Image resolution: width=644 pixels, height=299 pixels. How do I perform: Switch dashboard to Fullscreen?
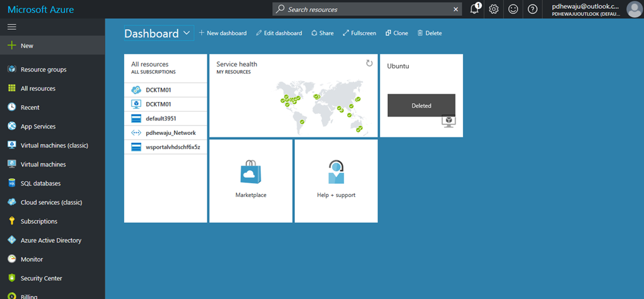coord(359,33)
